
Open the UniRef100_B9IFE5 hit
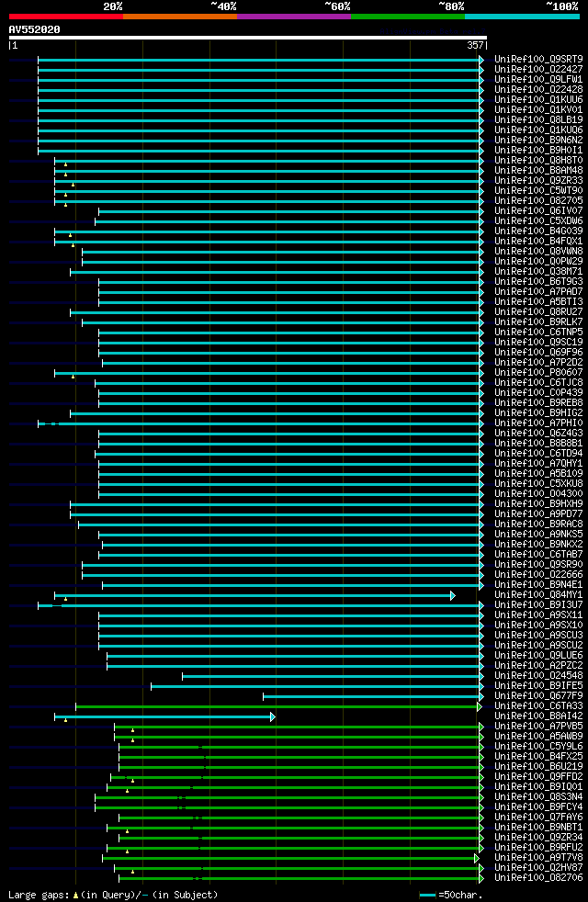538,686
